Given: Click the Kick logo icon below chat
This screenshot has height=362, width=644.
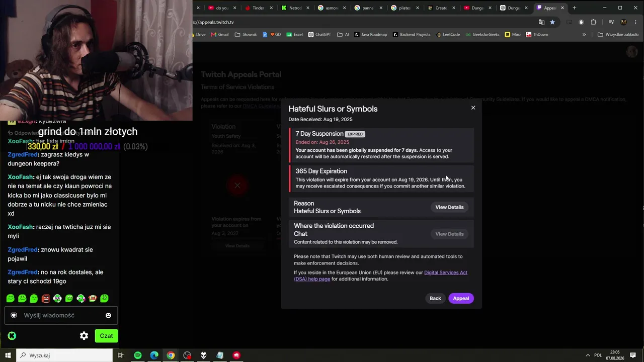Looking at the screenshot, I should pyautogui.click(x=12, y=336).
